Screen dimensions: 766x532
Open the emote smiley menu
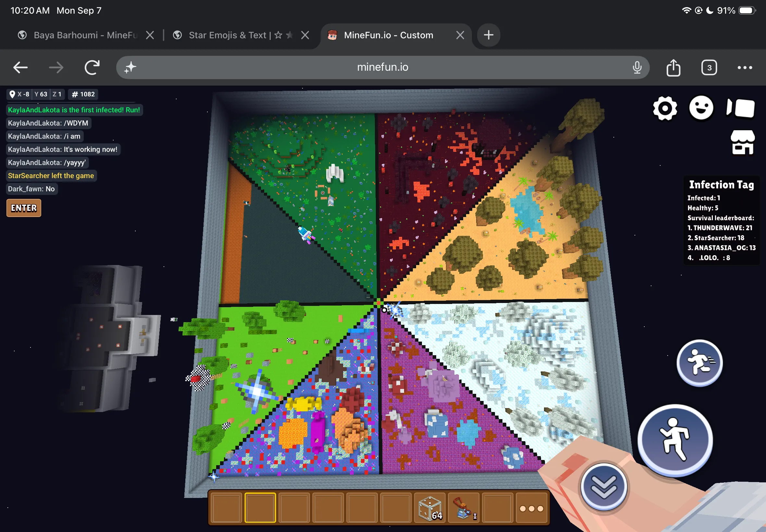[701, 108]
